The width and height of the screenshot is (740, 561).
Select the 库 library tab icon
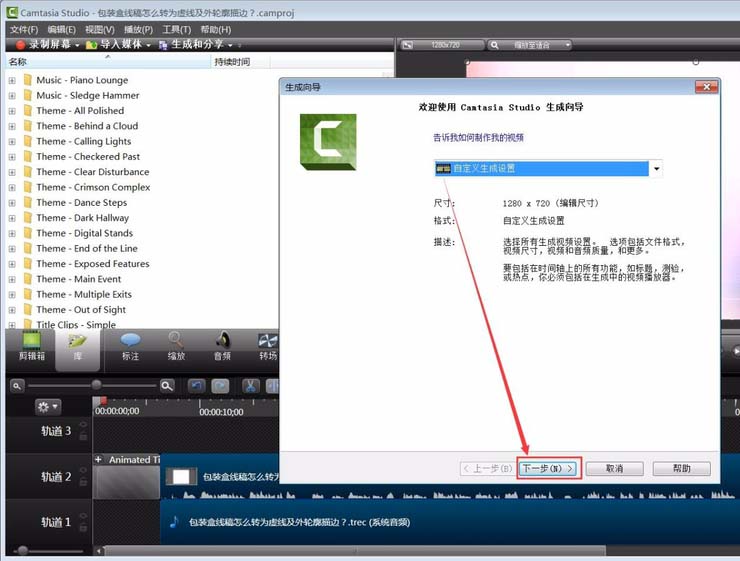pyautogui.click(x=77, y=341)
